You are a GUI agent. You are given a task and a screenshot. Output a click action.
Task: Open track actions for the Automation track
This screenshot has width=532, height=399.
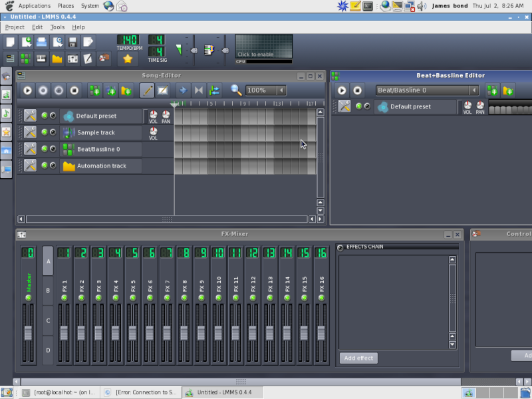point(30,166)
